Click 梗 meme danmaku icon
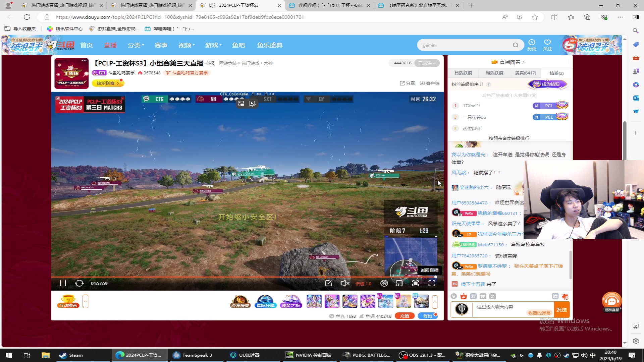The height and width of the screenshot is (362, 644). [x=483, y=296]
